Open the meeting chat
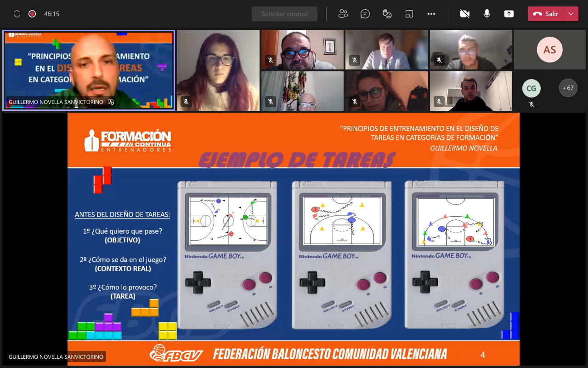 pos(365,14)
